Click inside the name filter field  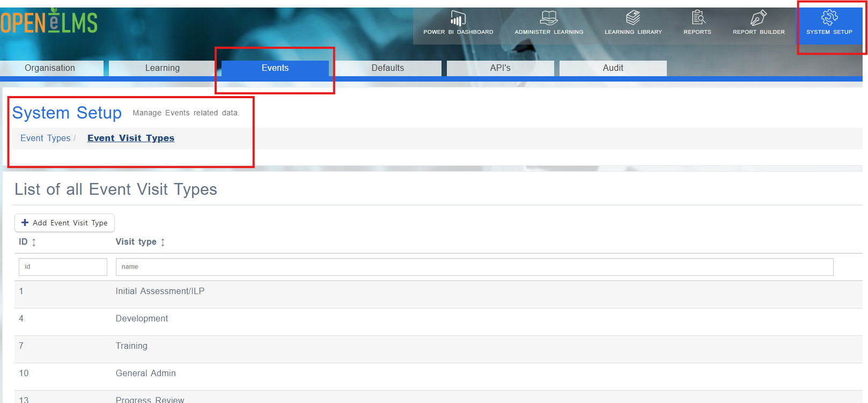tap(474, 267)
